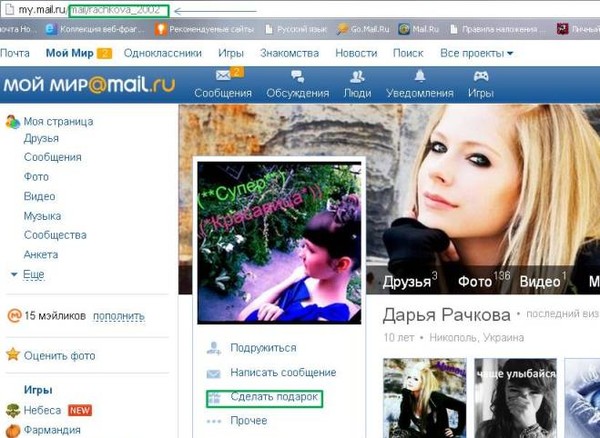Open Фото in left sidebar
600x438 pixels.
click(x=36, y=177)
